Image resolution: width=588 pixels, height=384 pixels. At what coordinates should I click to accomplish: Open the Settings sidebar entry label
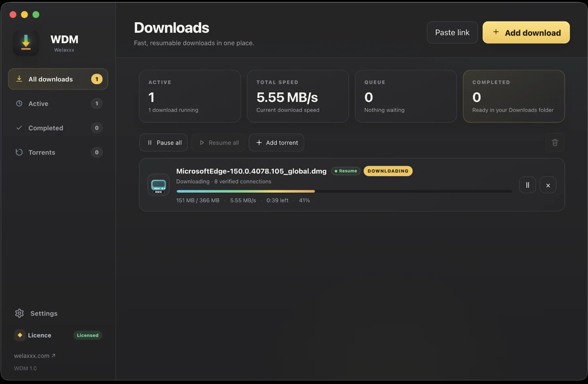(x=44, y=313)
